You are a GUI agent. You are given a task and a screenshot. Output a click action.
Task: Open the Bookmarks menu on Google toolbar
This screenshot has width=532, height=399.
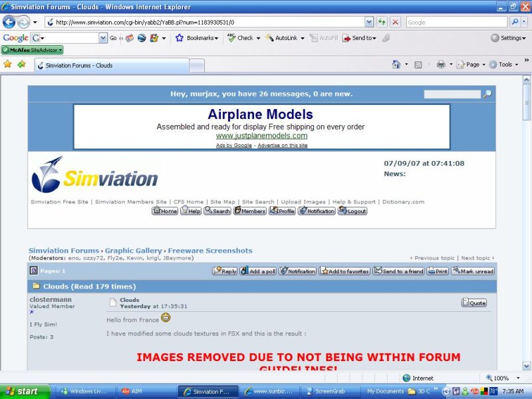197,38
